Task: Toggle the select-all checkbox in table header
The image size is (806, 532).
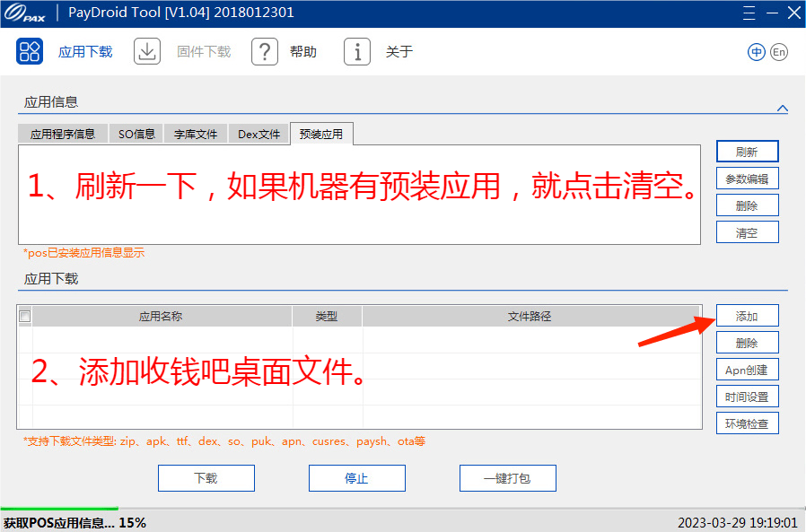Action: [x=24, y=316]
